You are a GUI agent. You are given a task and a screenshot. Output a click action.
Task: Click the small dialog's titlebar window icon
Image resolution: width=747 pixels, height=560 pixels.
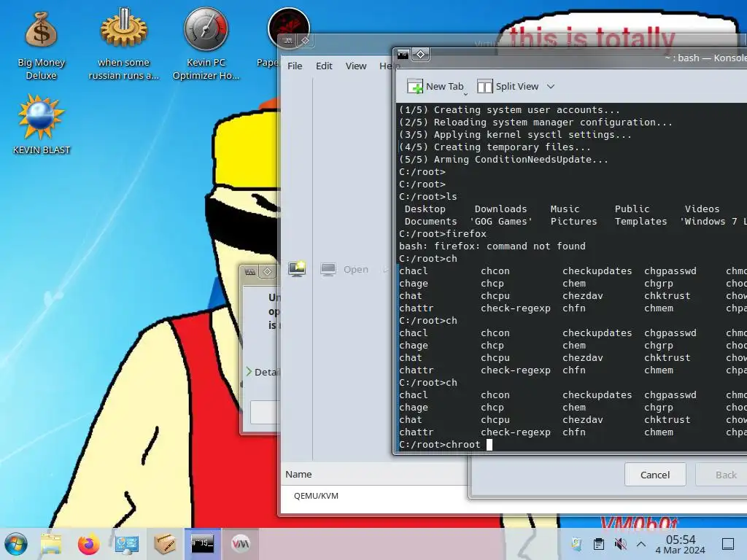(x=250, y=272)
